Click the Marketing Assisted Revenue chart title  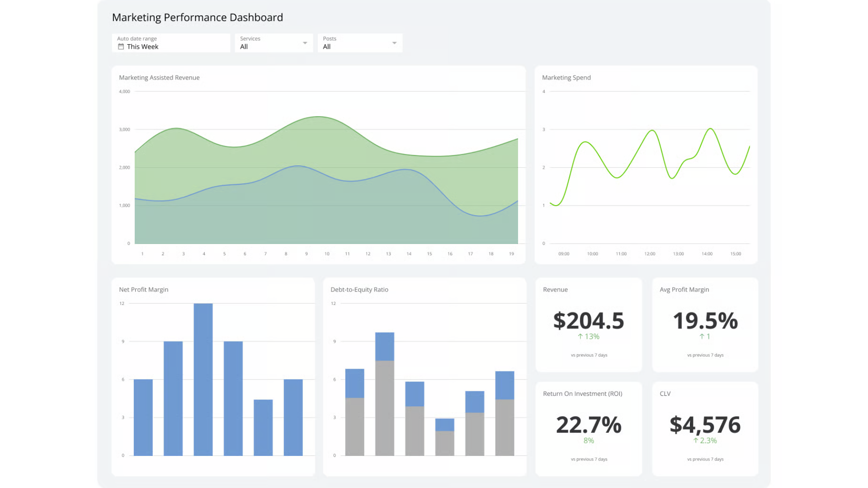coord(159,77)
